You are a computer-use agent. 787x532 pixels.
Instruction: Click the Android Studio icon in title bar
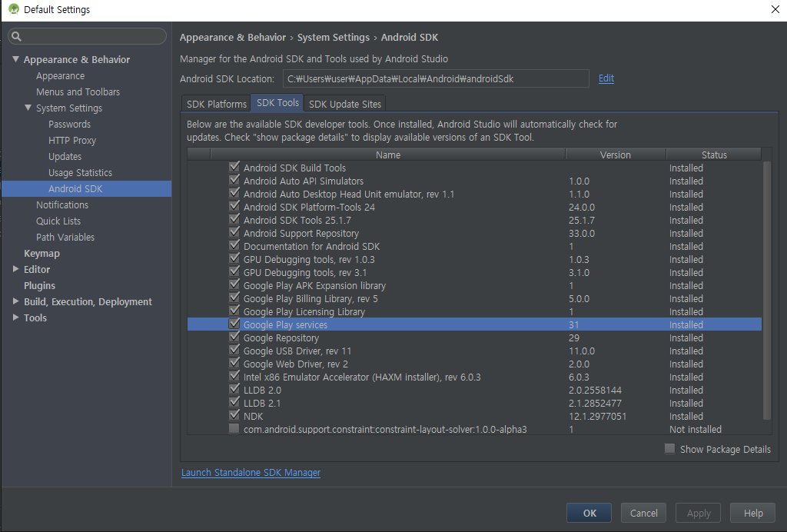14,9
